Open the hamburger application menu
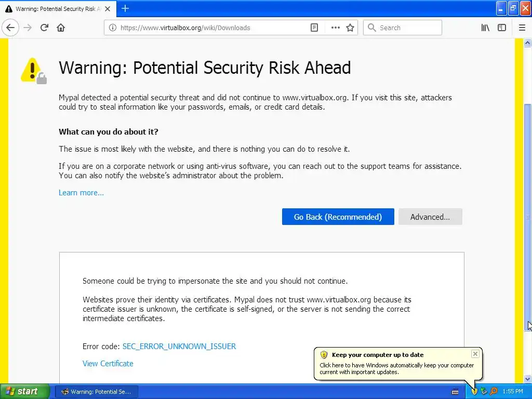Viewport: 532px width, 399px height. 522,28
